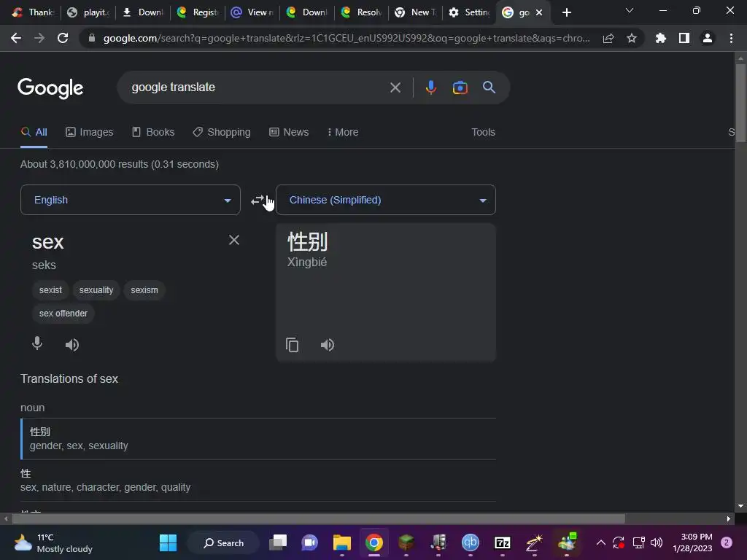
Task: Reload the current page
Action: tap(63, 38)
